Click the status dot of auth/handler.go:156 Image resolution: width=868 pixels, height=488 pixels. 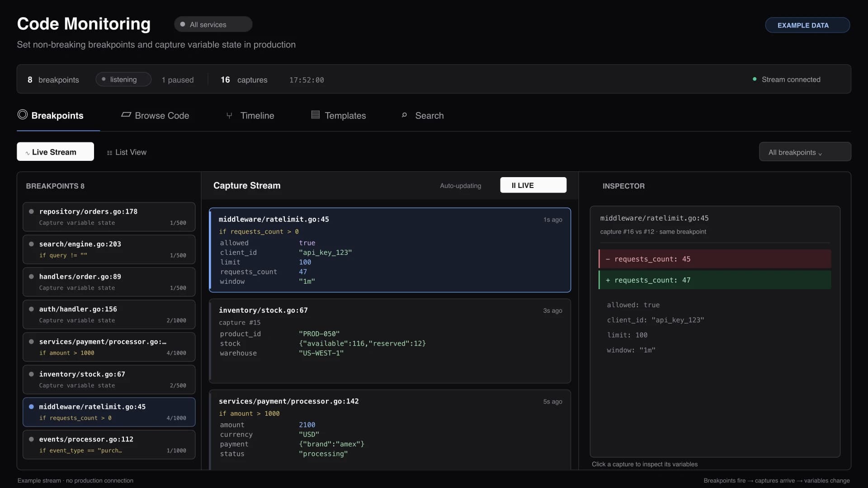(31, 309)
